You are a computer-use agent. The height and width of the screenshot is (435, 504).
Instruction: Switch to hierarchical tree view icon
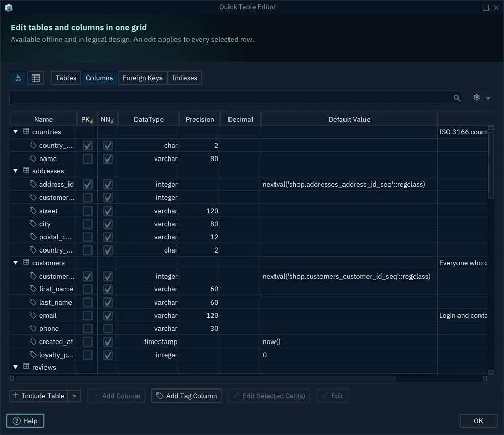point(18,78)
